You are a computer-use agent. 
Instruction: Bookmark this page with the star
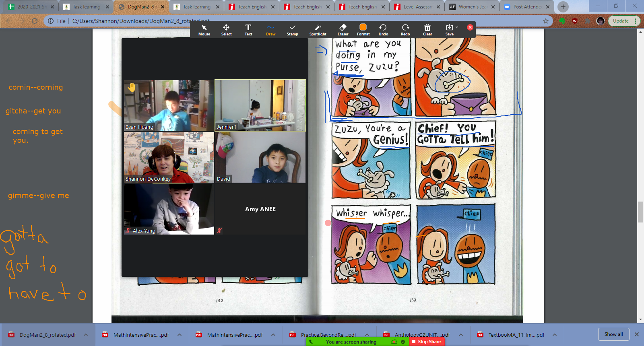546,21
